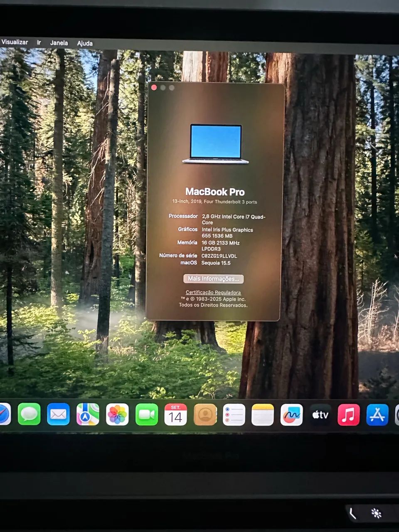Open Maps from the Dock

pos(88,414)
